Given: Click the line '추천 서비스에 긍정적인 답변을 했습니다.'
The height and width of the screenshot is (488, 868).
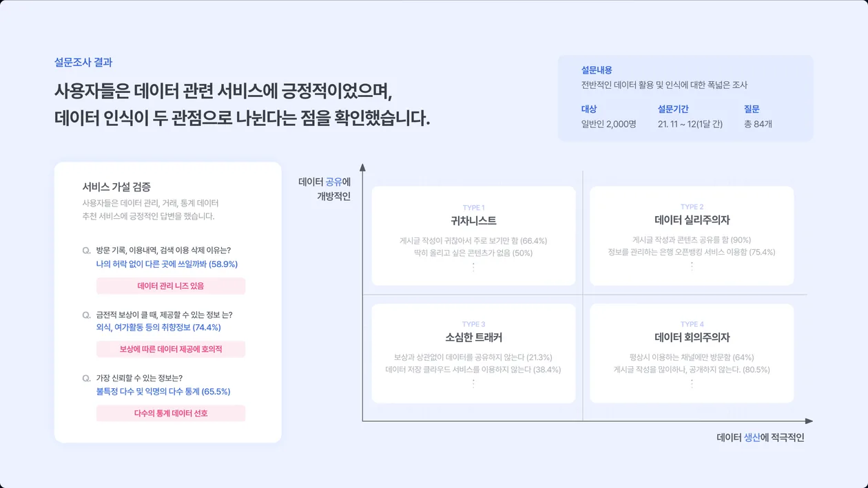Looking at the screenshot, I should coord(148,215).
